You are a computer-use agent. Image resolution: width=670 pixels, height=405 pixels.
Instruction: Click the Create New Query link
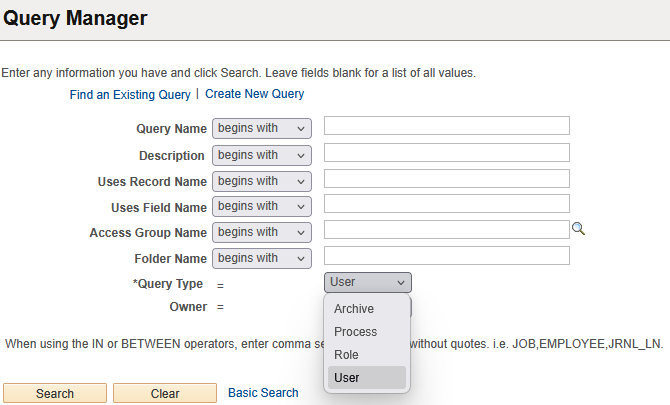pos(255,94)
